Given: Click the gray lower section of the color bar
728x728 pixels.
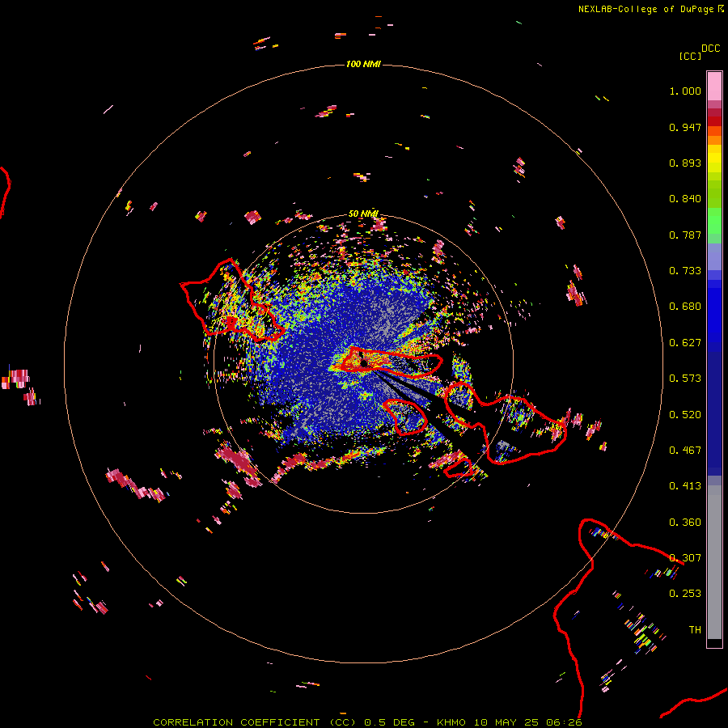Looking at the screenshot, I should pyautogui.click(x=714, y=562).
